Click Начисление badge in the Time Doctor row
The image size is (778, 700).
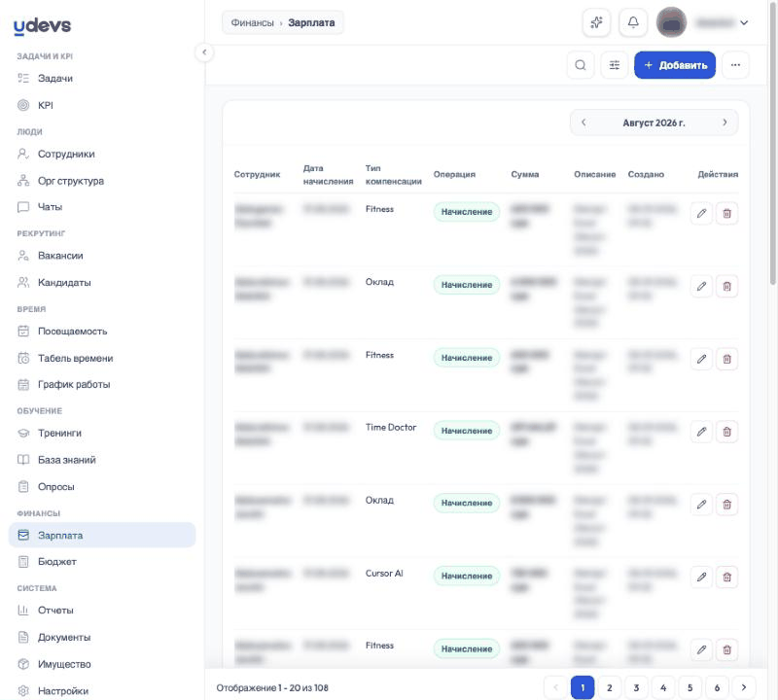(467, 431)
